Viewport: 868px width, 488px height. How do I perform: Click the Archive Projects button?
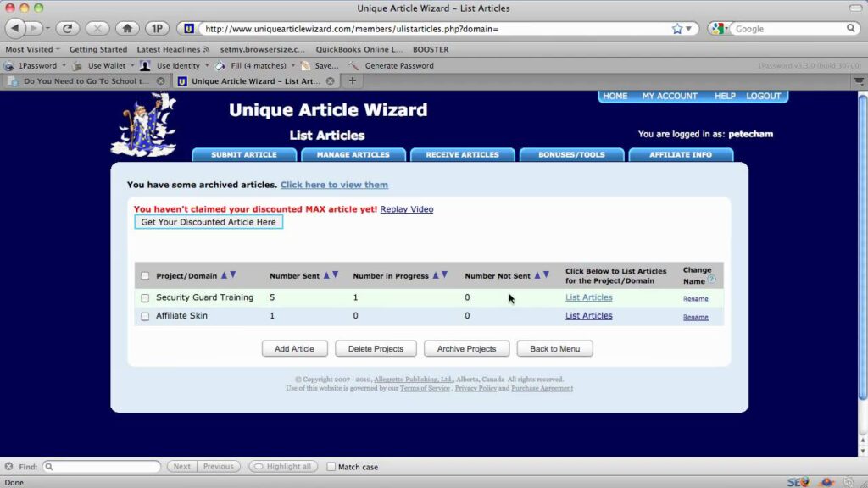(x=466, y=348)
